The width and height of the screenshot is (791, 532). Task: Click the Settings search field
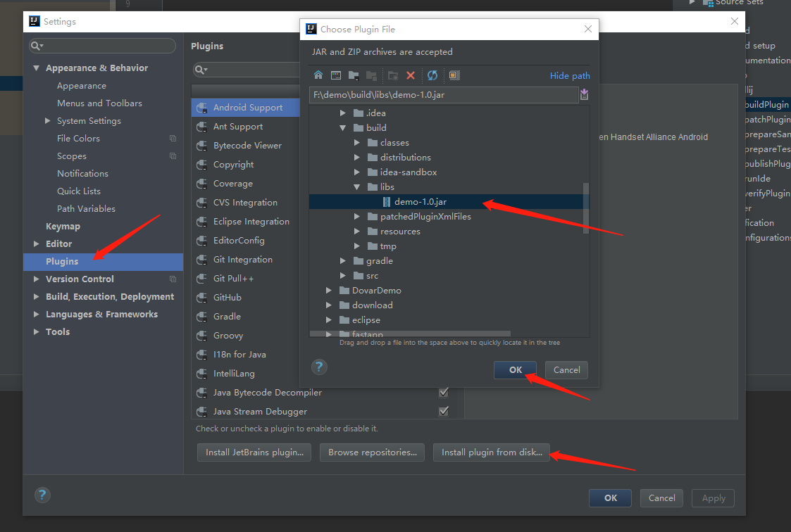(x=102, y=46)
